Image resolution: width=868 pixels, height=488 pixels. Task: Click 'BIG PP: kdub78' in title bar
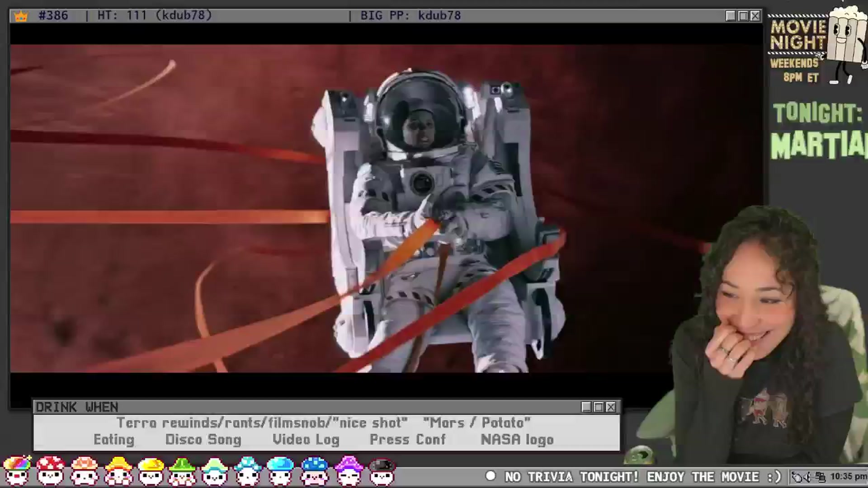[410, 15]
